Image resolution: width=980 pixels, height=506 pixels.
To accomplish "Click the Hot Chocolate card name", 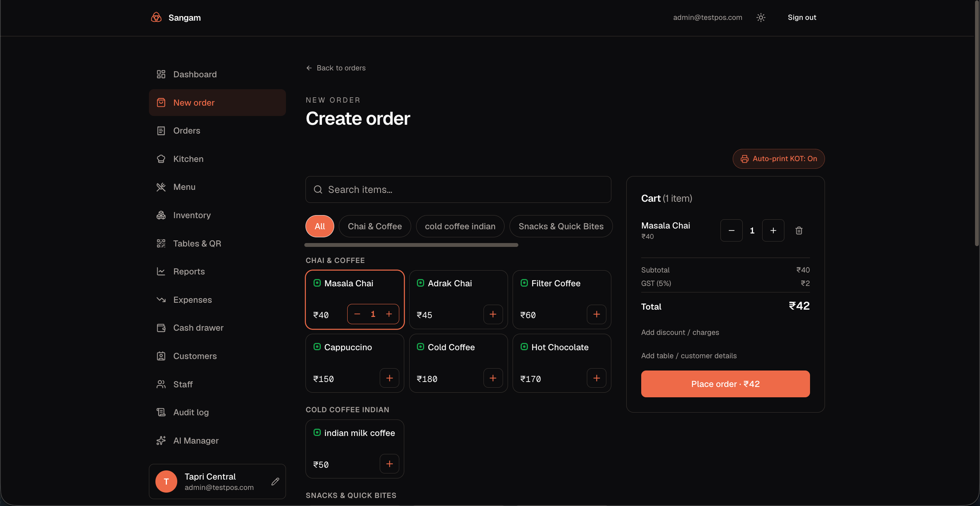I will coord(560,347).
